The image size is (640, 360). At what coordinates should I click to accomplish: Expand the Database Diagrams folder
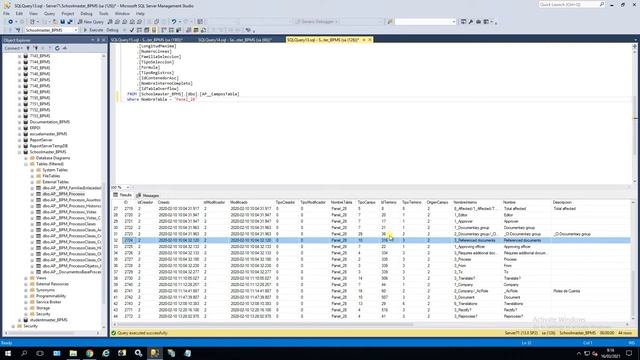point(26,158)
